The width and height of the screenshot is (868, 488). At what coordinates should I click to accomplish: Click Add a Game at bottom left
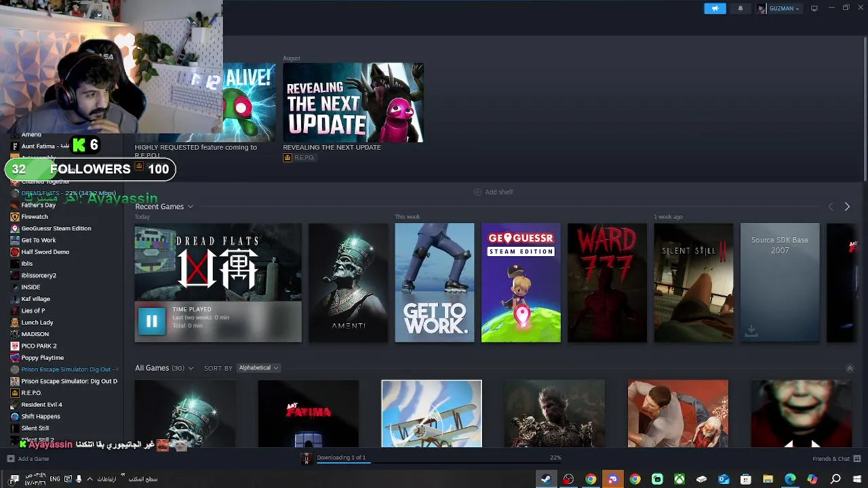(x=28, y=459)
